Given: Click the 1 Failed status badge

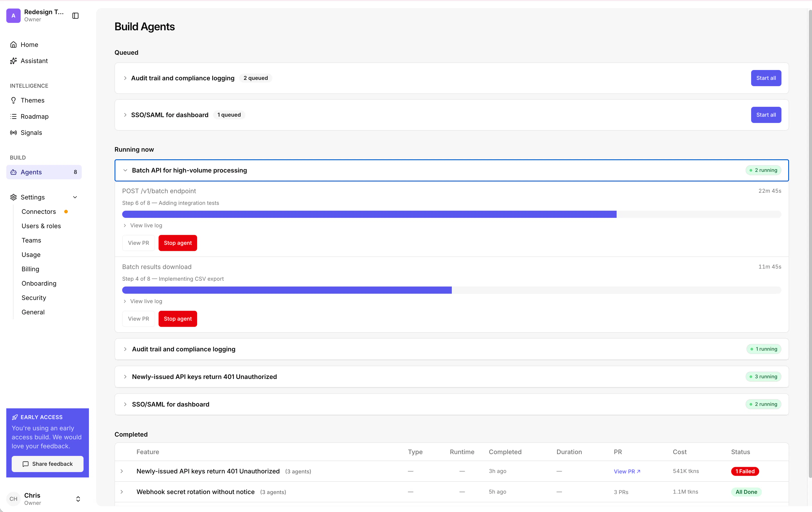Looking at the screenshot, I should [x=745, y=471].
